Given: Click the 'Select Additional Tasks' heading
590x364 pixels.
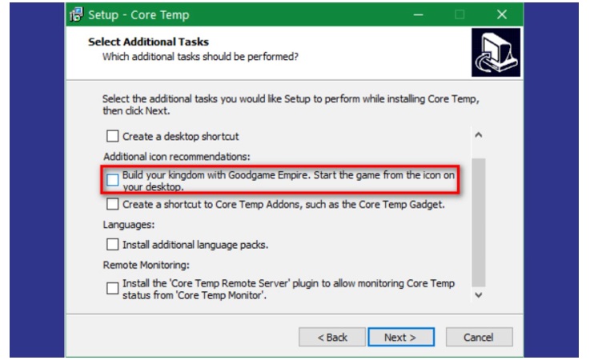Looking at the screenshot, I should click(148, 42).
